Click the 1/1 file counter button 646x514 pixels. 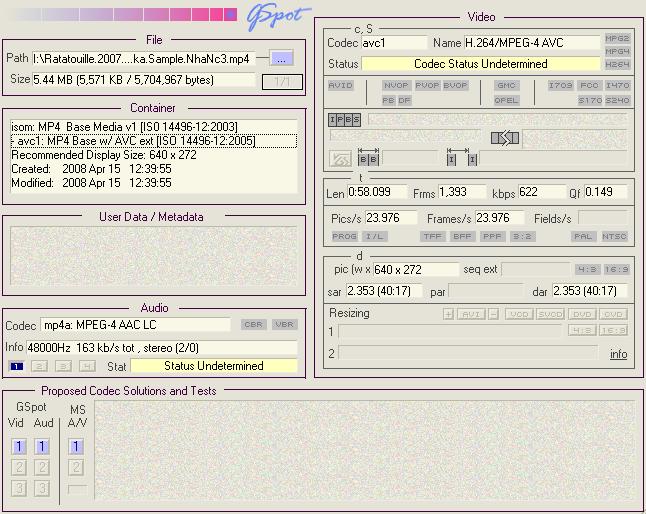coord(282,82)
